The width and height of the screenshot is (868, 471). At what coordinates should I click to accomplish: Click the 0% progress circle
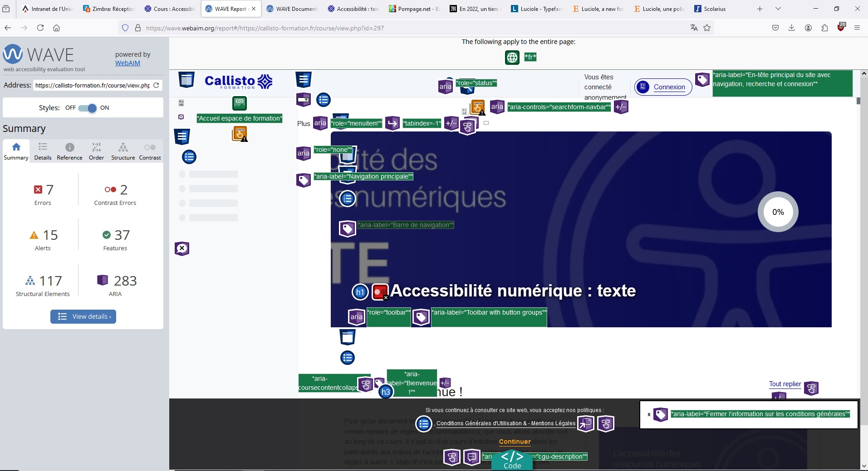coord(778,212)
